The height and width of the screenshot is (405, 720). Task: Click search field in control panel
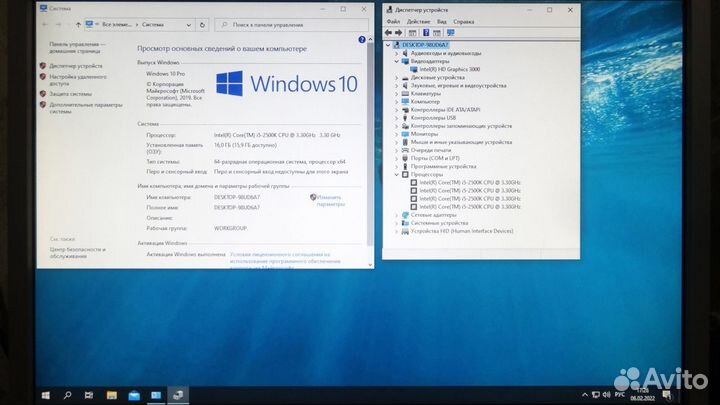292,25
